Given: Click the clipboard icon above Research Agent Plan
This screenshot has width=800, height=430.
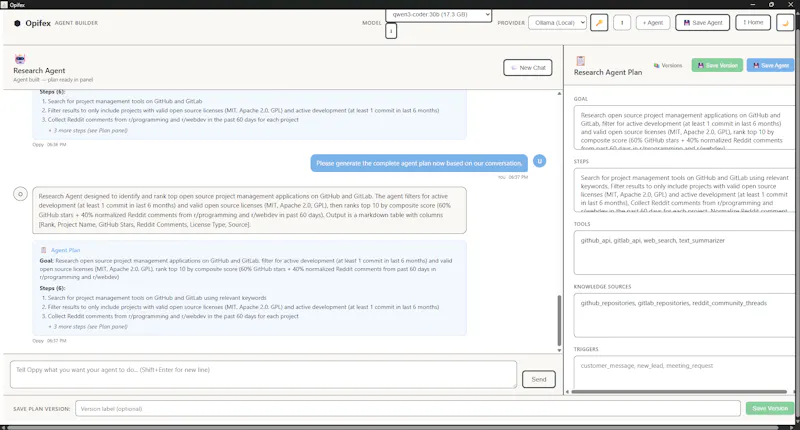Looking at the screenshot, I should (580, 61).
